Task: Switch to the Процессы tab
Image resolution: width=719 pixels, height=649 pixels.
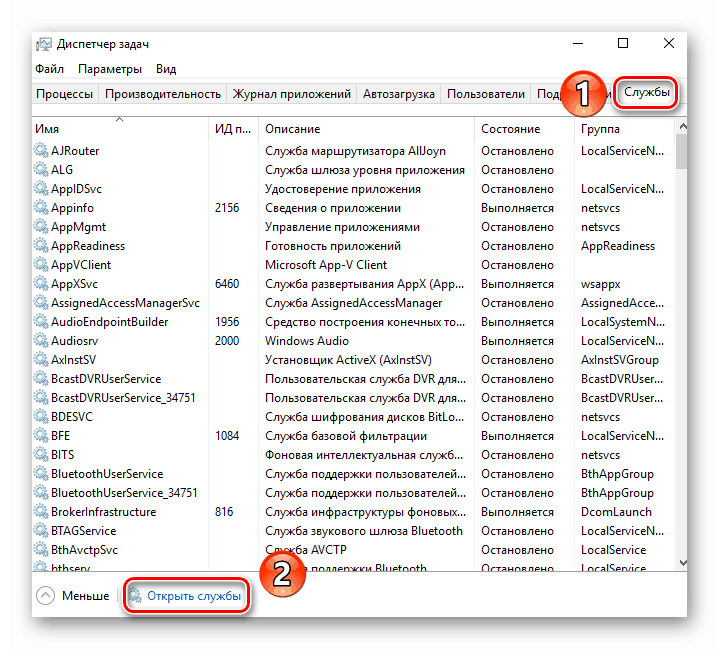Action: (x=65, y=94)
